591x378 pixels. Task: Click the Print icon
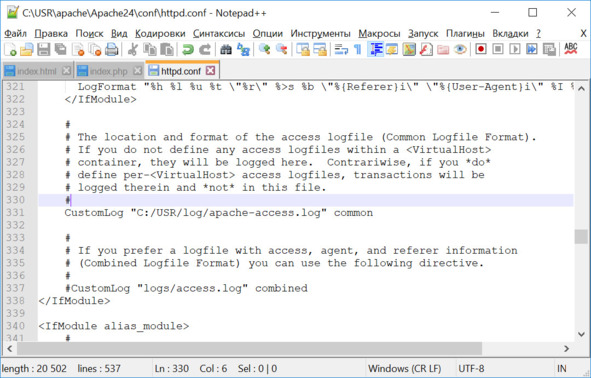click(x=112, y=49)
